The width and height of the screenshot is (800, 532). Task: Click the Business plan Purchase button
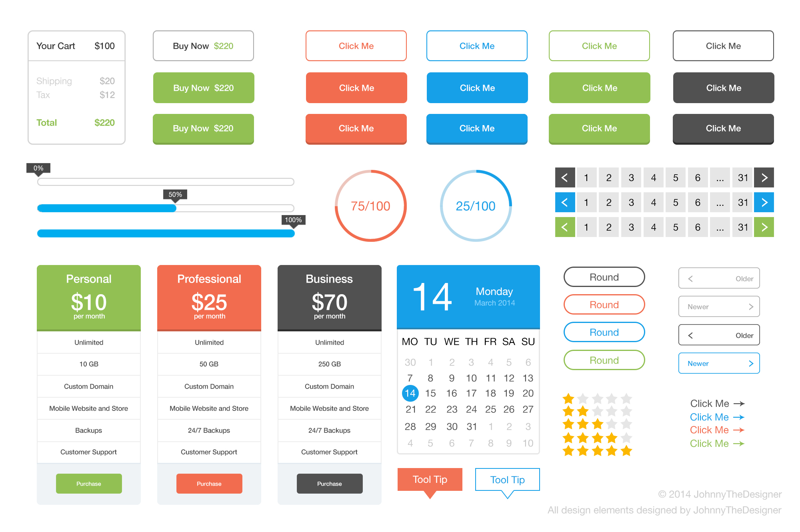pyautogui.click(x=330, y=483)
